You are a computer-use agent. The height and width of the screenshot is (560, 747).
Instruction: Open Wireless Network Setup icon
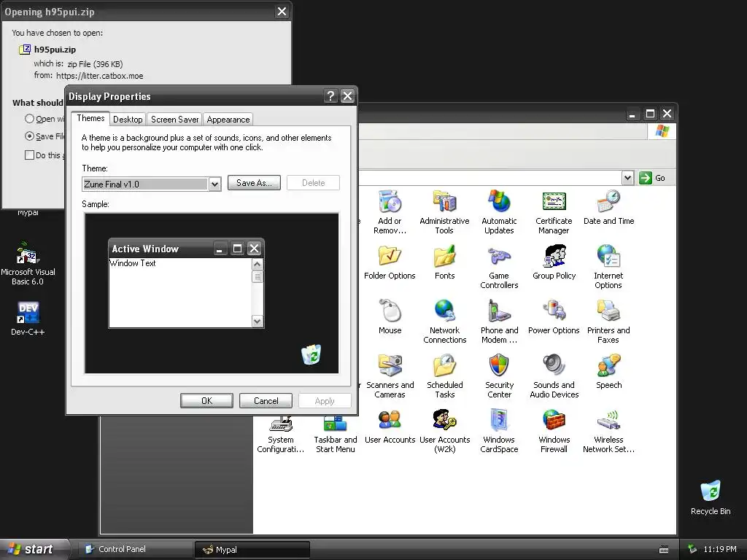pos(608,421)
